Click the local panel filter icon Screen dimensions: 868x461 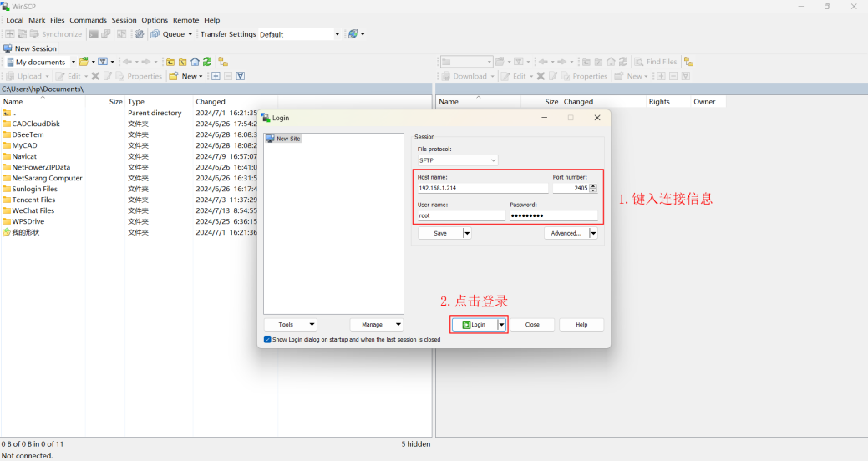pyautogui.click(x=103, y=62)
